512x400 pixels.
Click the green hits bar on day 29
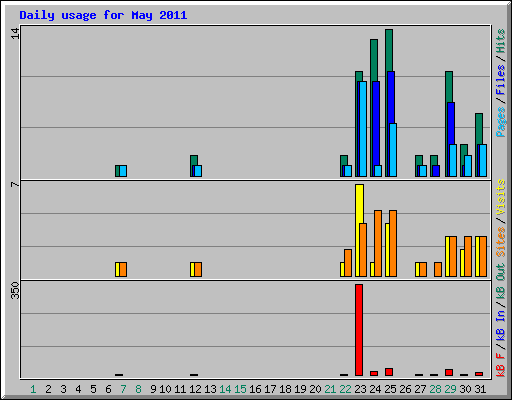click(449, 87)
